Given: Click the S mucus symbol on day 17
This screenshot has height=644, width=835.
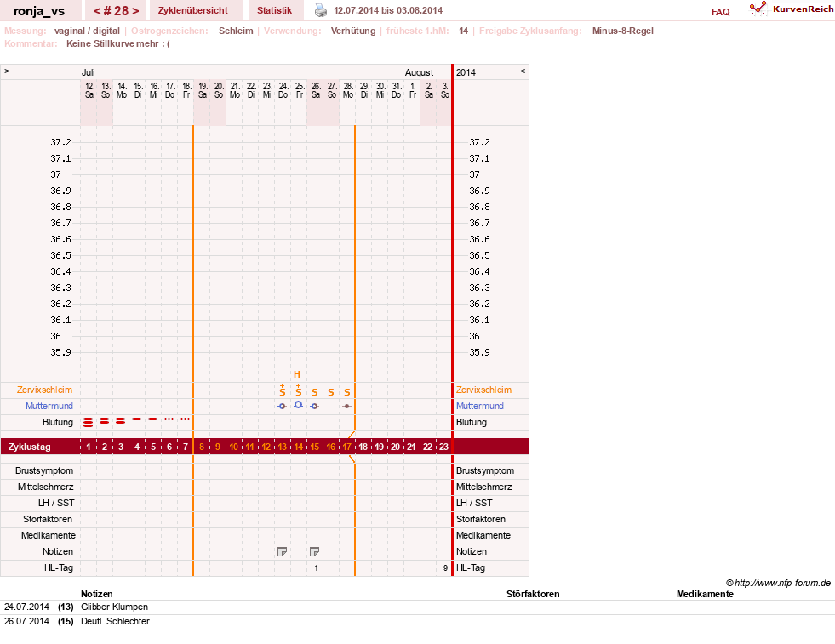Looking at the screenshot, I should click(x=346, y=392).
